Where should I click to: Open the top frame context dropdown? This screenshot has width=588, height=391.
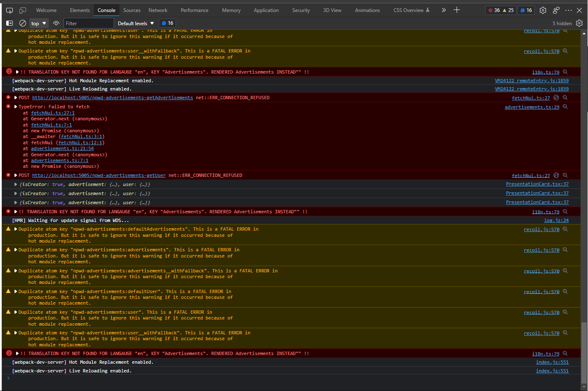point(39,23)
